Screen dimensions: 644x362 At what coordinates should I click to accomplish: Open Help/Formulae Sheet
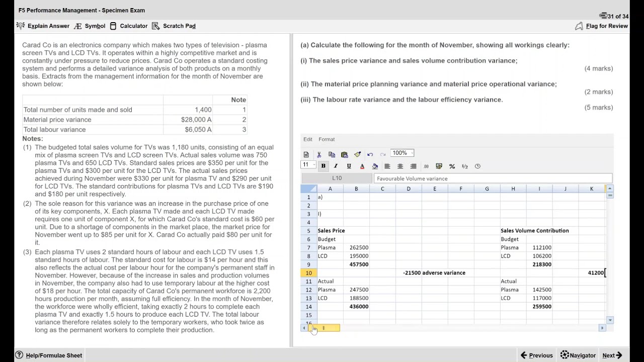click(x=49, y=355)
